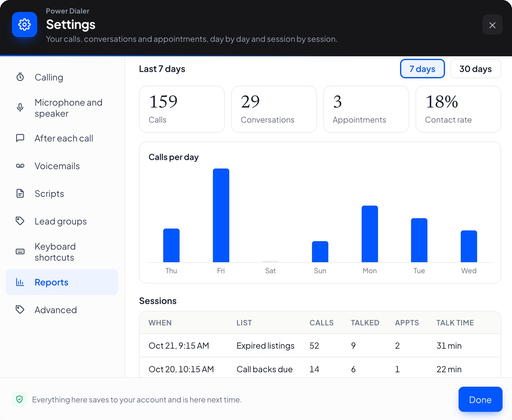
Task: Click the stopwatch icon beside Calling
Action: pos(20,77)
